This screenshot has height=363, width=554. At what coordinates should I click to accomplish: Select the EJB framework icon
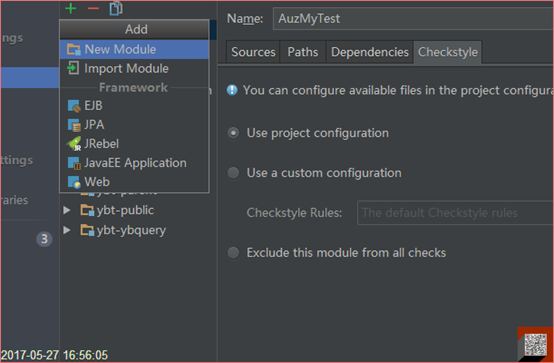74,106
